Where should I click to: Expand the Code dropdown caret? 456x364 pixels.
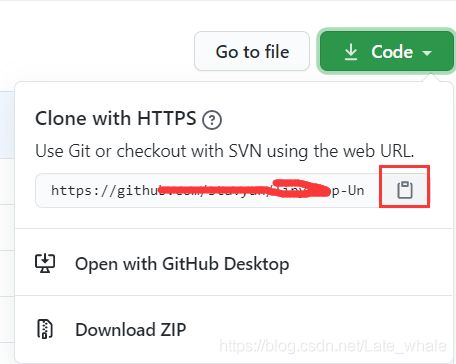coord(427,53)
